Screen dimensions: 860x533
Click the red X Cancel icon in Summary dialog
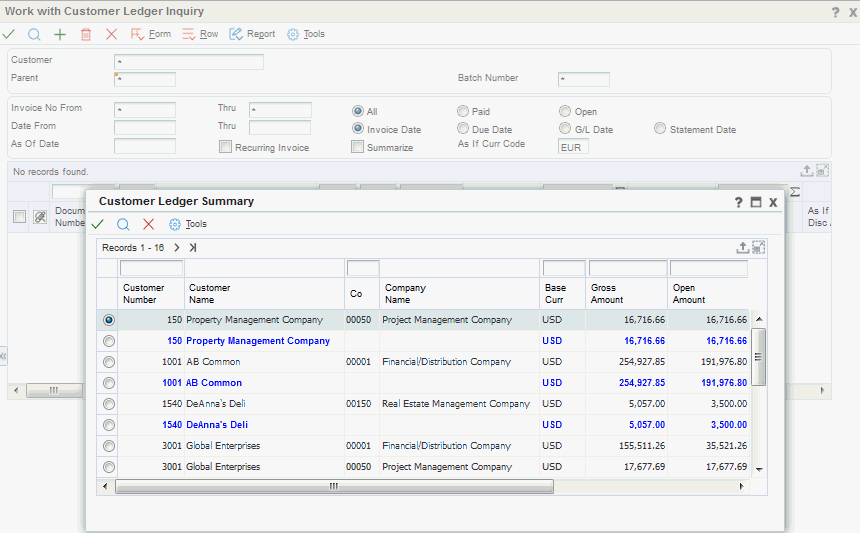148,224
